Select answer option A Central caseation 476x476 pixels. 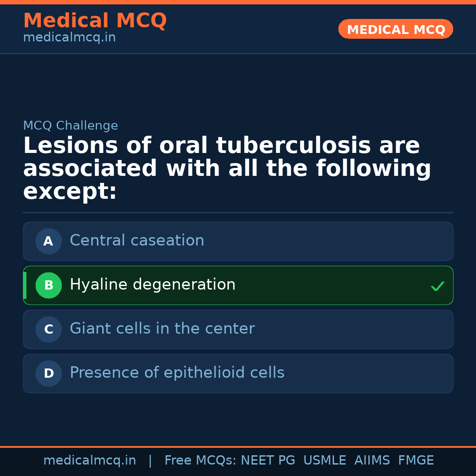[238, 241]
